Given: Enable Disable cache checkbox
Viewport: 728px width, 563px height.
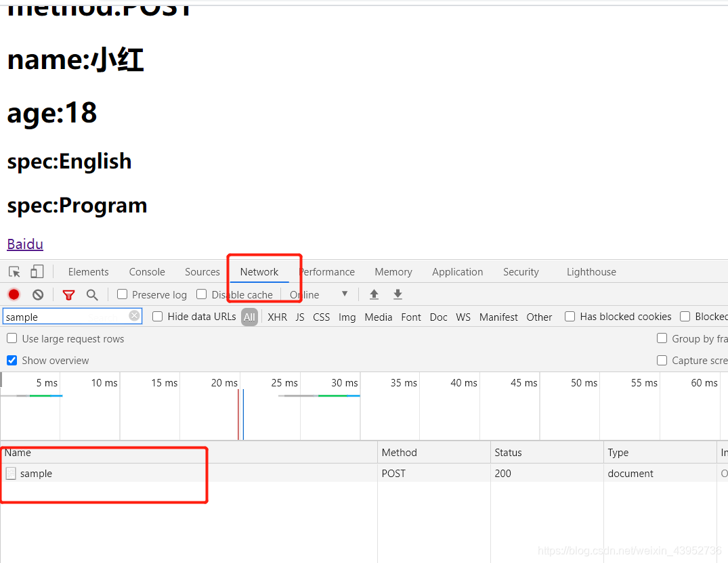Looking at the screenshot, I should tap(202, 294).
